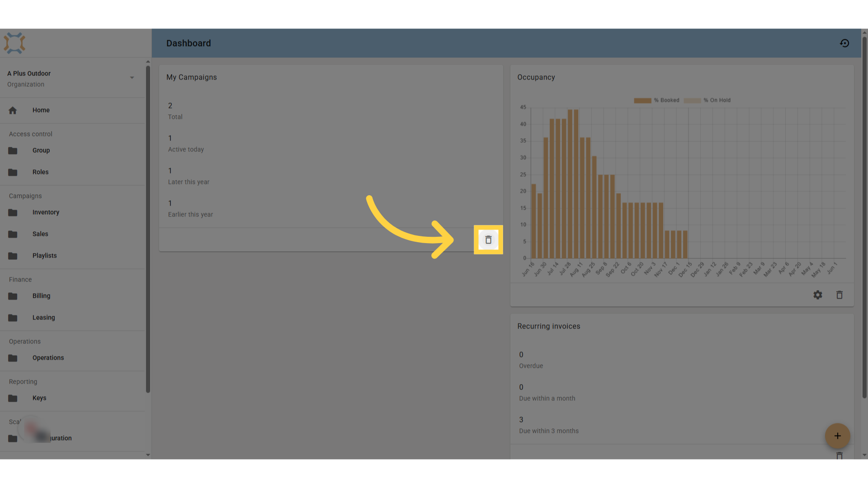This screenshot has height=488, width=868.
Task: Click the My Campaigns widget title
Action: [x=192, y=77]
